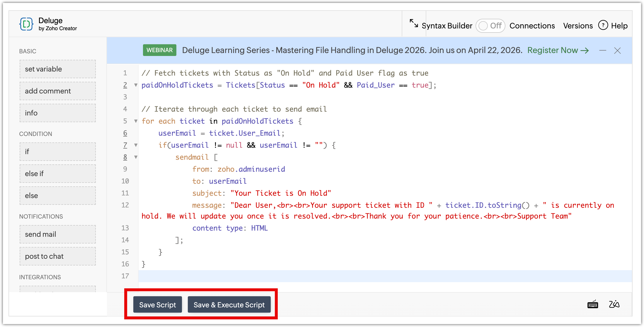This screenshot has height=327, width=644.
Task: Dismiss the webinar banner with X
Action: point(618,51)
